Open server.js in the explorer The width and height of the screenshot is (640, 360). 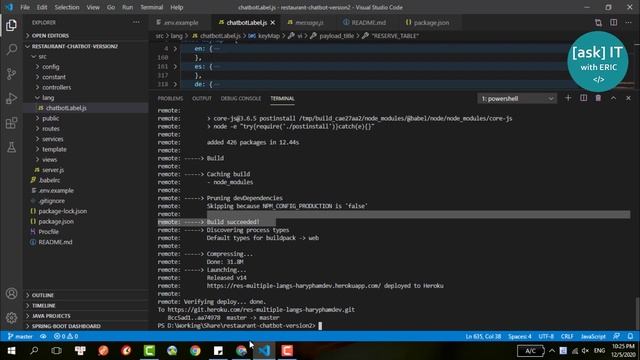point(53,170)
